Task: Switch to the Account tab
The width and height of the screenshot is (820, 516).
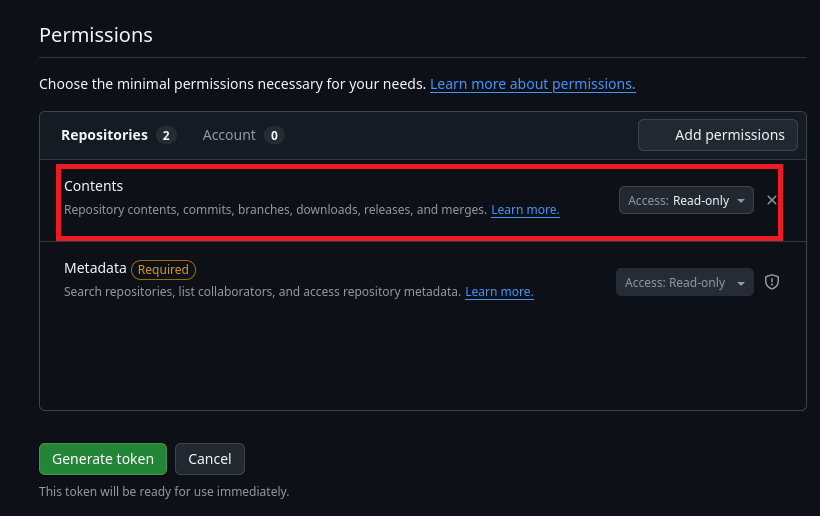Action: [229, 135]
